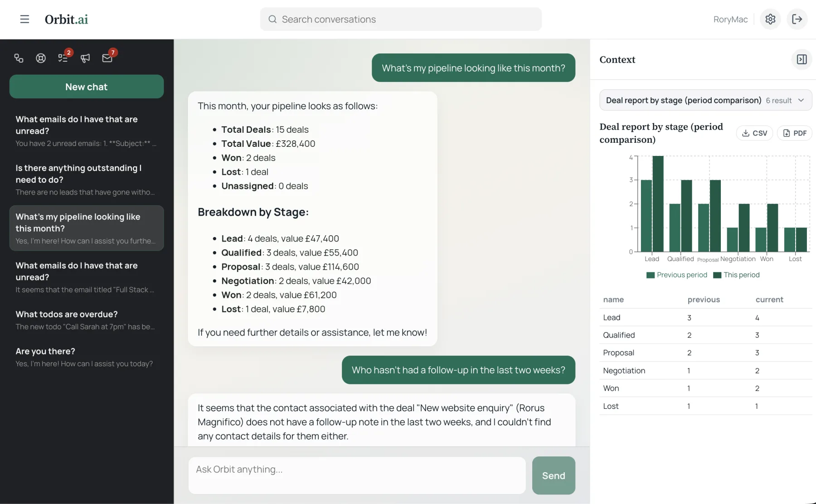This screenshot has width=816, height=504.
Task: Open the 'Are you there?' conversation
Action: [87, 357]
